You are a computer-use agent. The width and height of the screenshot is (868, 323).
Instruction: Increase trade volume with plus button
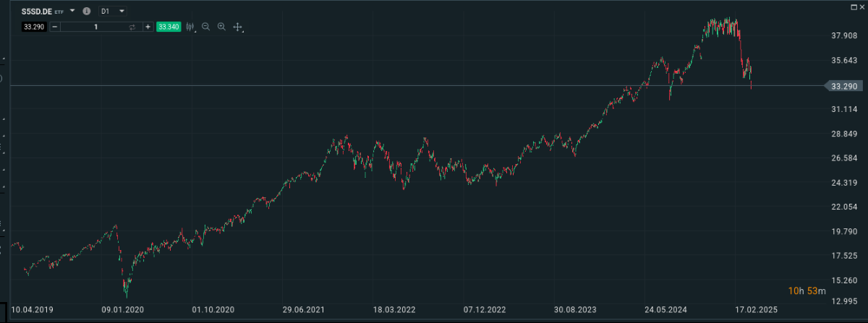click(148, 27)
